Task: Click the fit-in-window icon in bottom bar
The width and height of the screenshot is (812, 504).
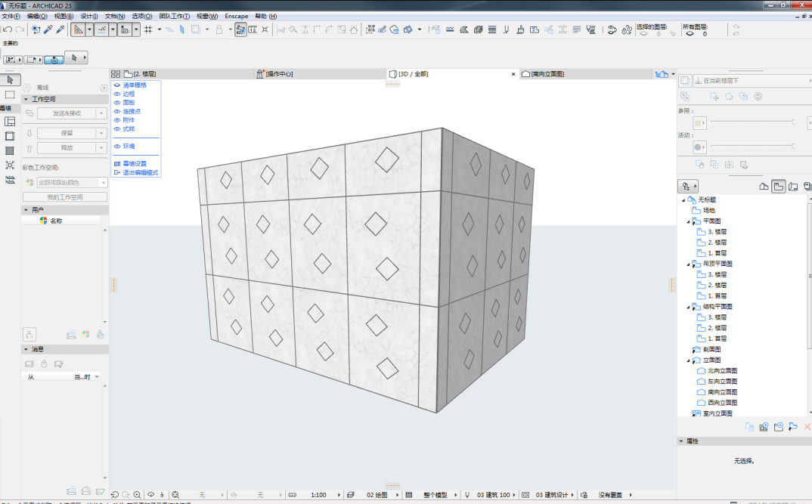Action: 175,495
